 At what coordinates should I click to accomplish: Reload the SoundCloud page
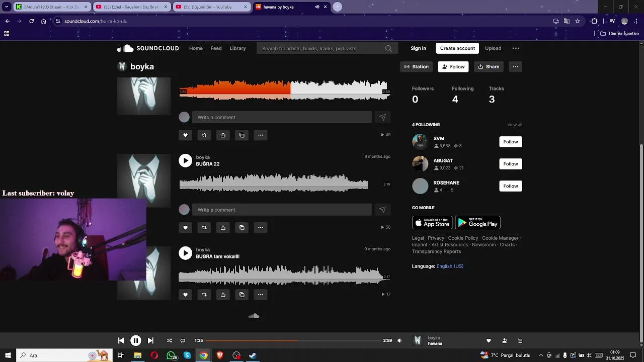(x=31, y=21)
